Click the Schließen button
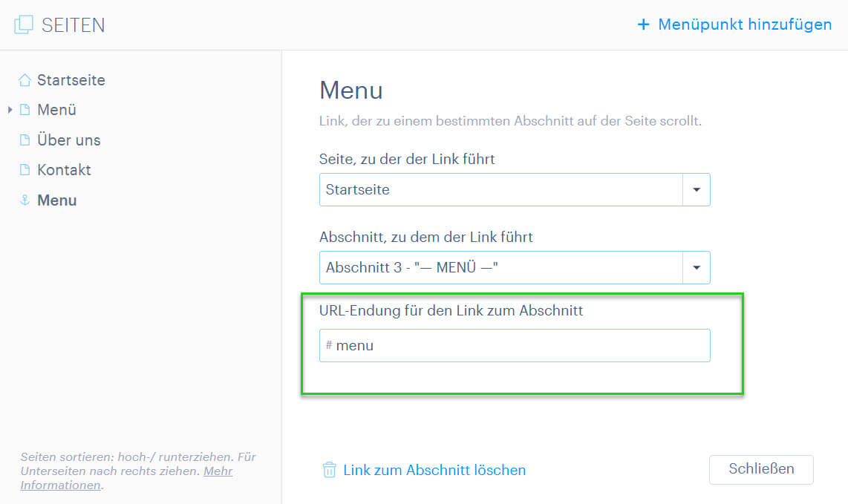The height and width of the screenshot is (504, 848). 761,469
